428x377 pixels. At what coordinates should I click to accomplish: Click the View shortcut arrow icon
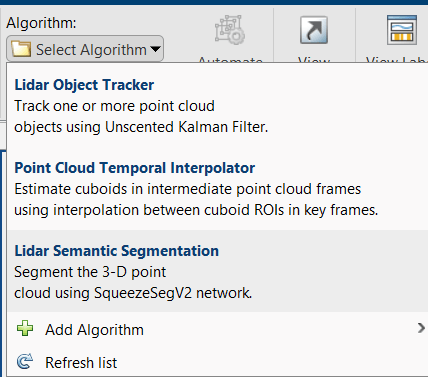click(x=314, y=30)
